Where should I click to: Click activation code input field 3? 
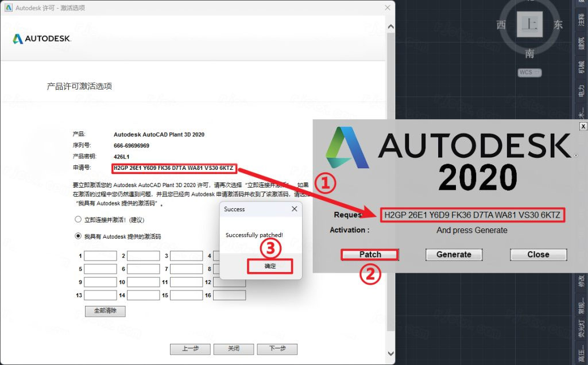(187, 255)
